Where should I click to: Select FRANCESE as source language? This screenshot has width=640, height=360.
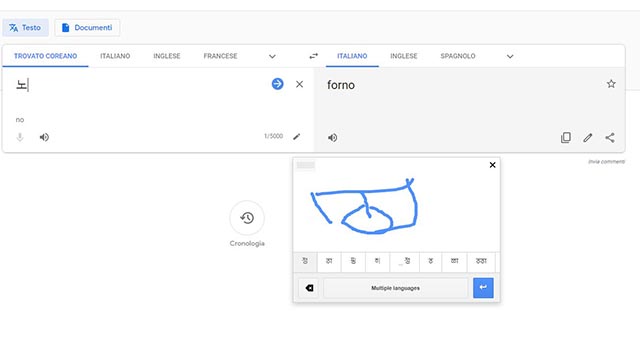point(220,56)
